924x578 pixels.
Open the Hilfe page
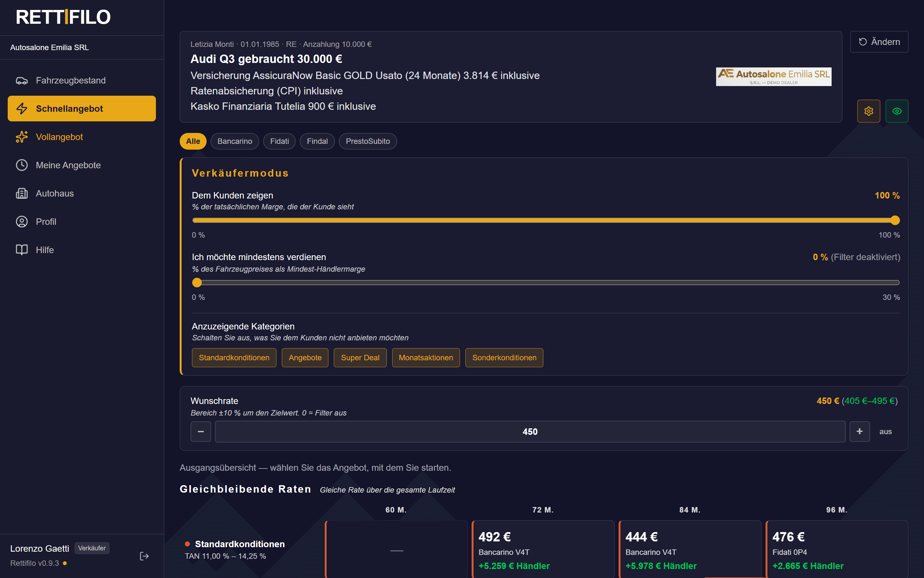coord(82,250)
